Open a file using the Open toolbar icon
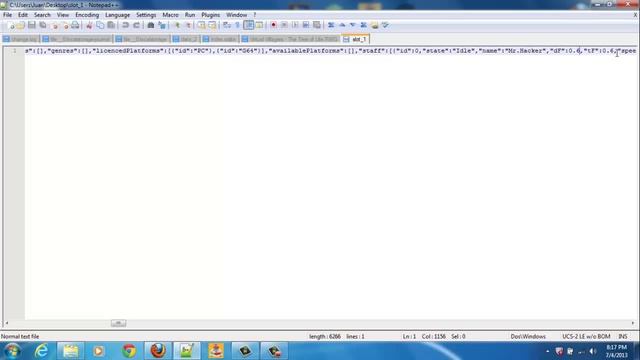The width and height of the screenshot is (640, 360). [x=20, y=25]
